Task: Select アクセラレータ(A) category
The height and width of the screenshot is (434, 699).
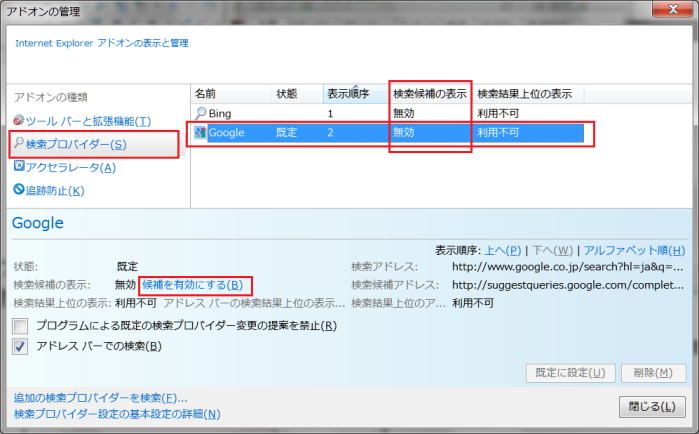Action: (x=71, y=168)
